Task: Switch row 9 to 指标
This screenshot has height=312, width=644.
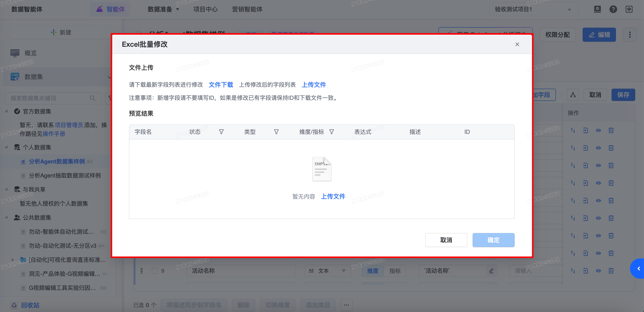Action: pos(395,271)
